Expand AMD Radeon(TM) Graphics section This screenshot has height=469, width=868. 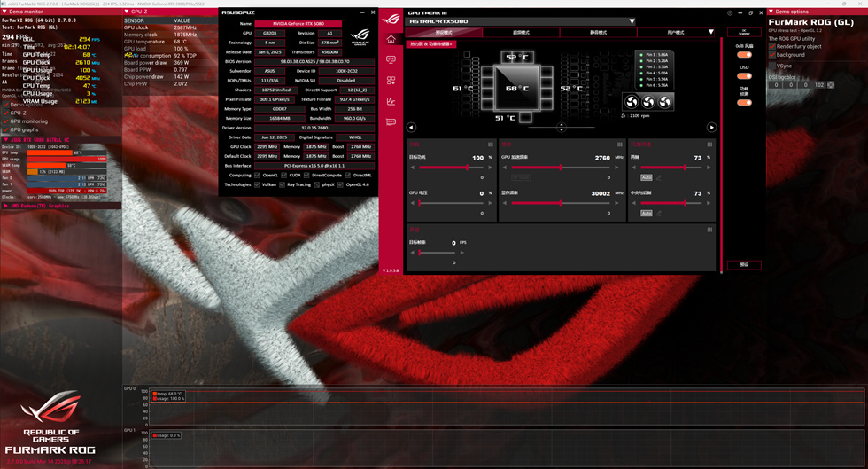5,206
